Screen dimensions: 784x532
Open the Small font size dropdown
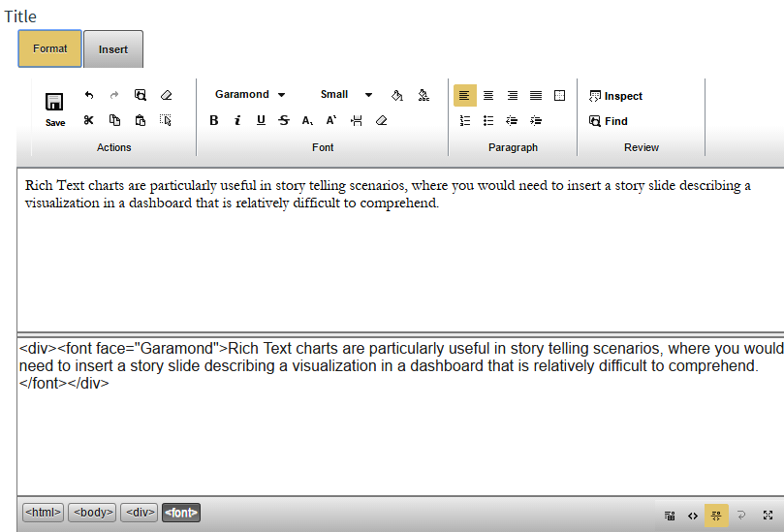[x=346, y=95]
